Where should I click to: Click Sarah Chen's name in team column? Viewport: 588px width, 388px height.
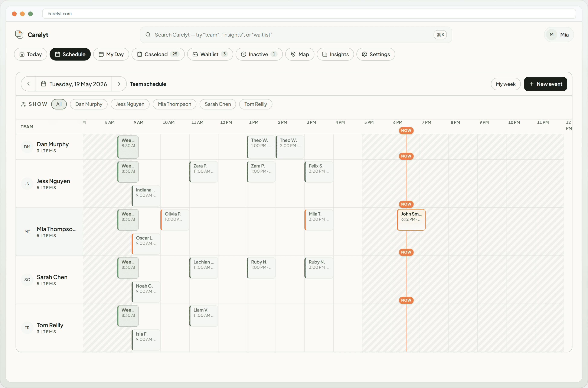pyautogui.click(x=52, y=277)
